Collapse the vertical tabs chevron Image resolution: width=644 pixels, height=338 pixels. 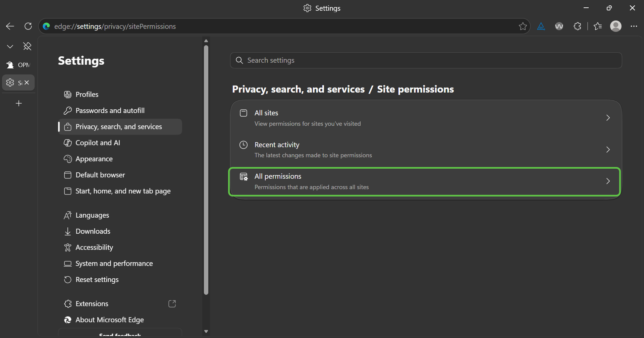tap(10, 46)
